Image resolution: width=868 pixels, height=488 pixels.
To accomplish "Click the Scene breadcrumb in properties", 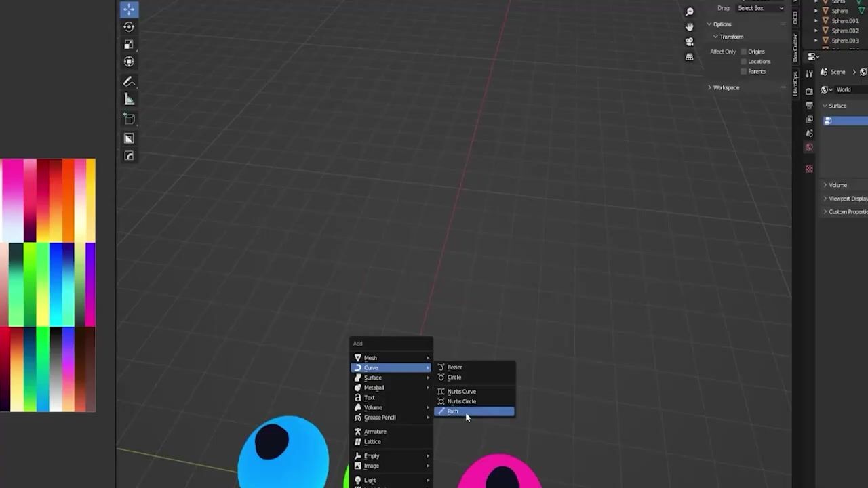I will click(833, 72).
